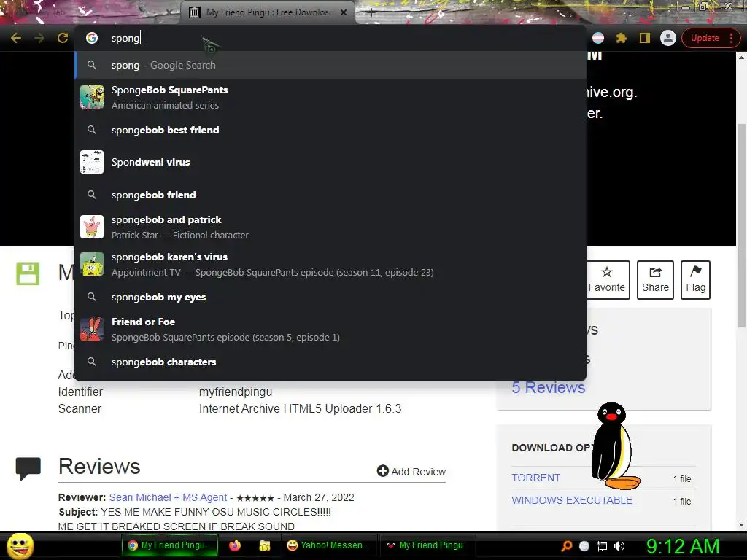Click the volume speaker tray icon

point(619,546)
